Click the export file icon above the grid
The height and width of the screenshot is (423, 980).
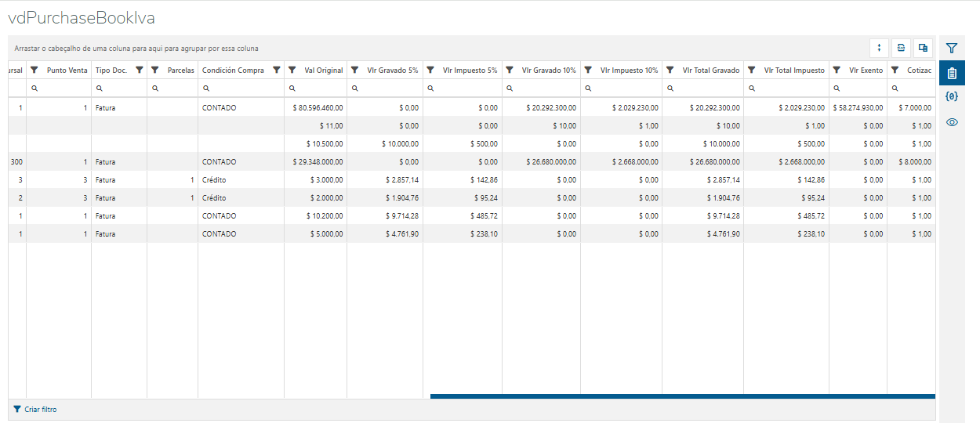pos(901,48)
